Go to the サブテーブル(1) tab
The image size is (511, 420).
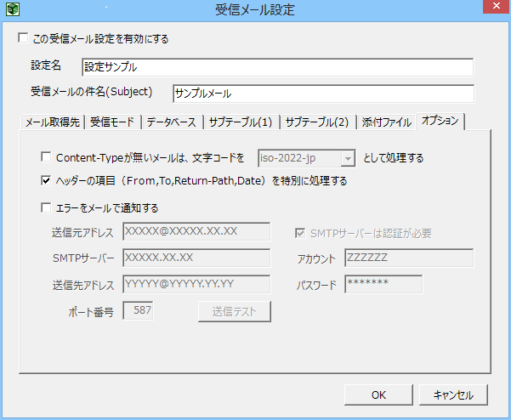241,122
